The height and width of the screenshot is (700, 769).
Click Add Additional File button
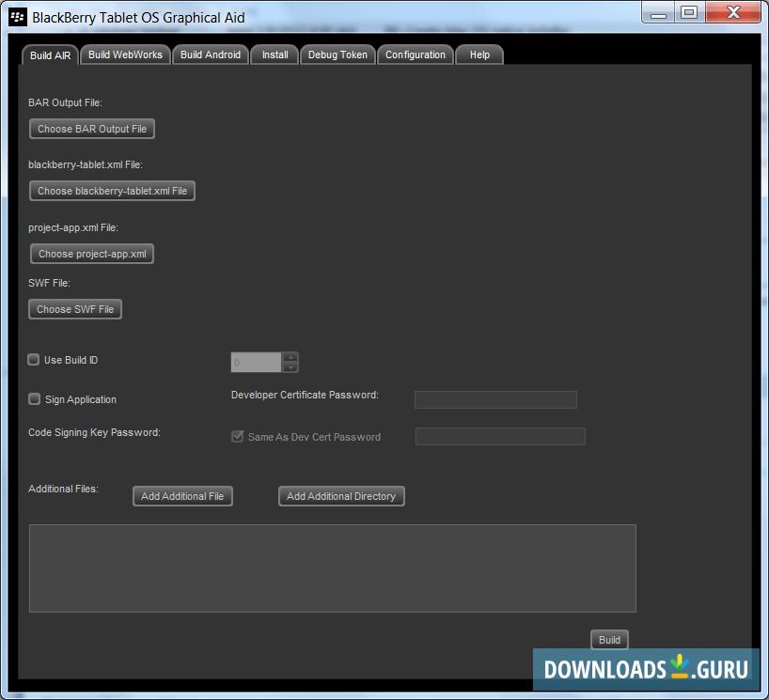pos(182,496)
